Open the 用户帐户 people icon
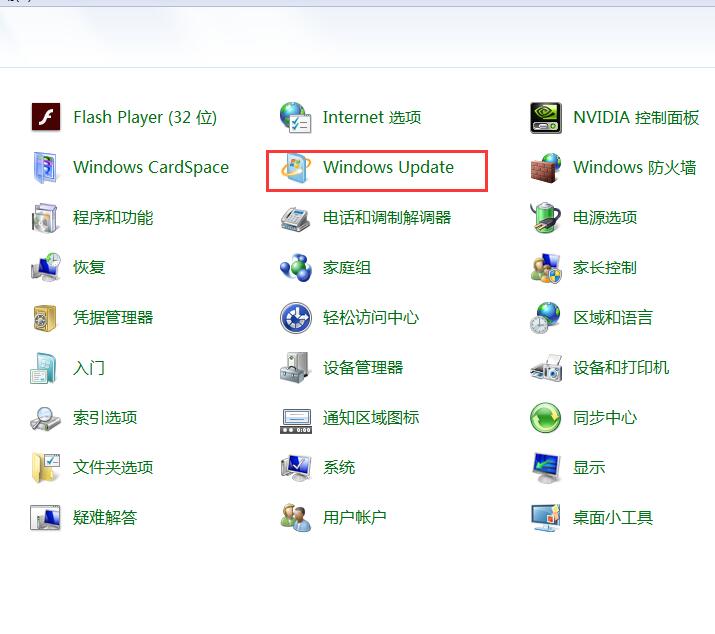Viewport: 715px width, 634px height. [295, 518]
